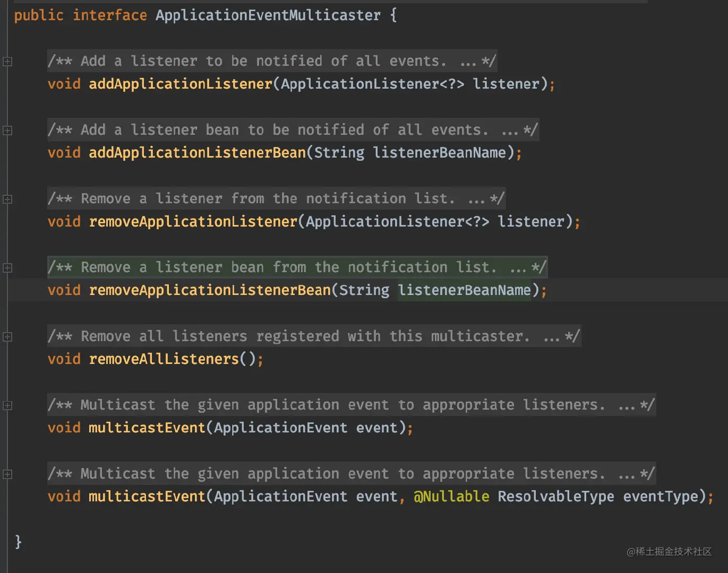Click the closing brace of the interface
This screenshot has width=728, height=573.
(18, 542)
